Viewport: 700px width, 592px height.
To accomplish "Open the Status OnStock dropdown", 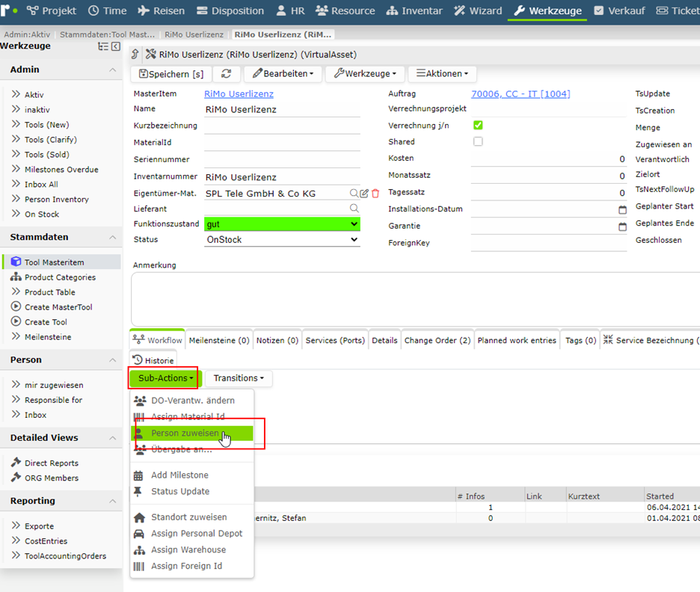I will pos(282,240).
